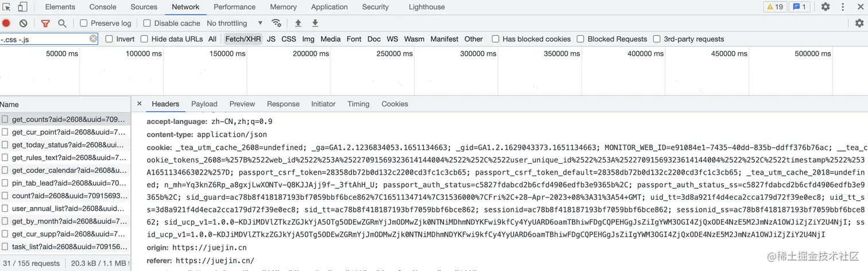Image resolution: width=868 pixels, height=271 pixels.
Task: Filter requests by Img type
Action: 308,39
